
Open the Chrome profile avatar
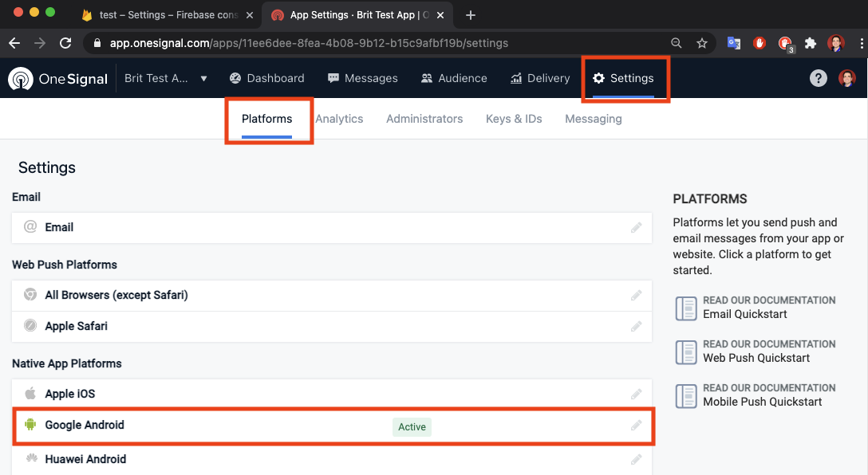click(836, 43)
